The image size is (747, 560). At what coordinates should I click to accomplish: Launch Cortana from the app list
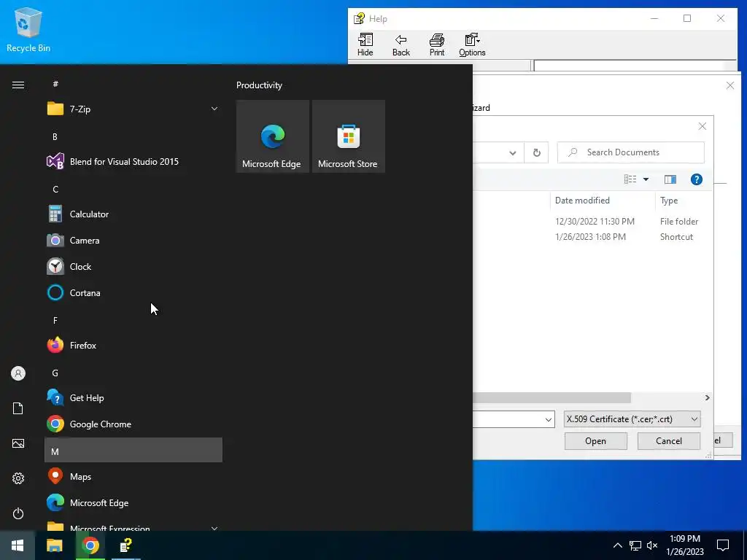pos(133,293)
